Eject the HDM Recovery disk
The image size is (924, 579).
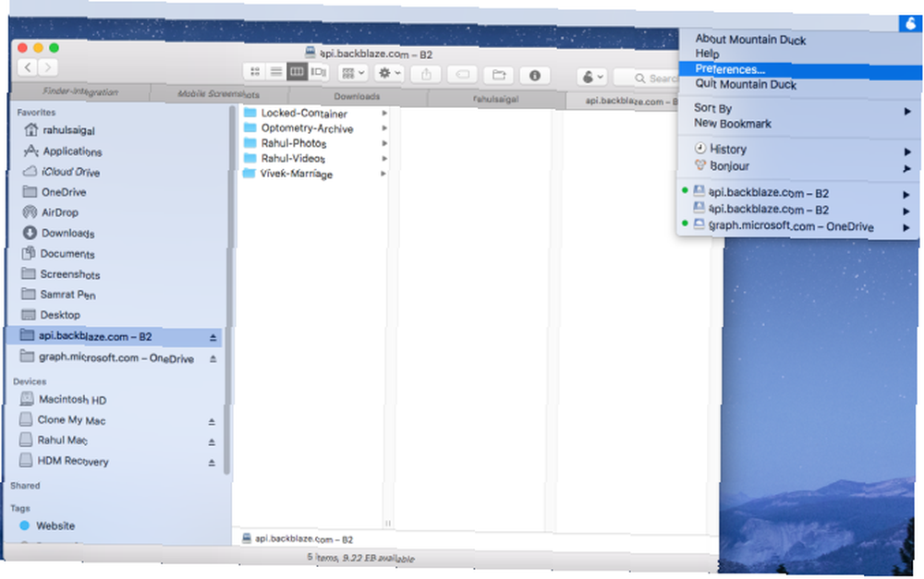(x=211, y=463)
